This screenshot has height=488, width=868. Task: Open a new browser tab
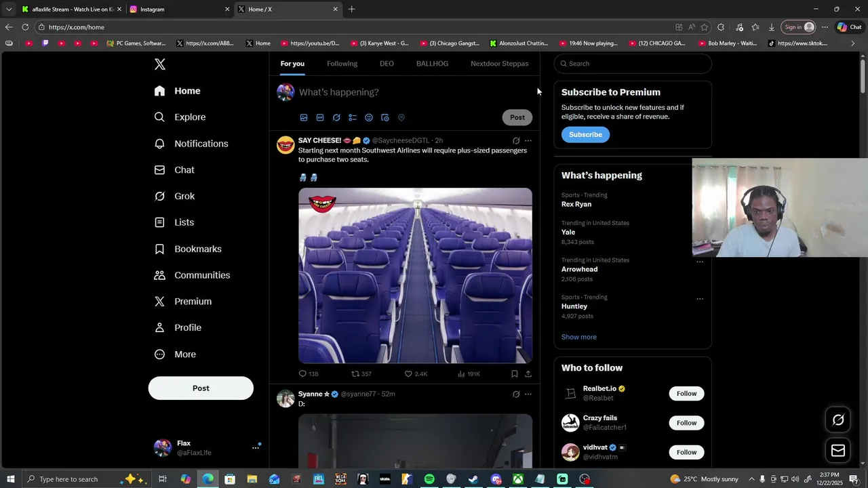pos(351,9)
